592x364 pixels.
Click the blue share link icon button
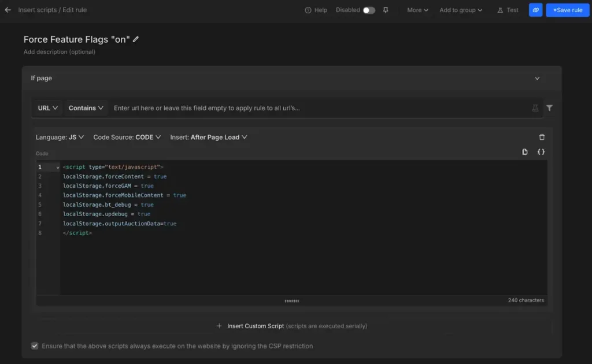[x=535, y=10]
